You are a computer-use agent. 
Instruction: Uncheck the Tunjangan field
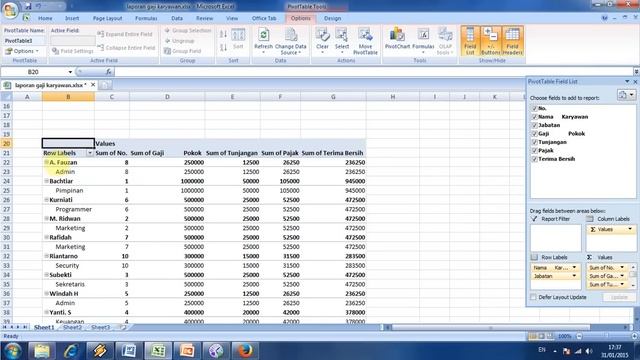[534, 142]
